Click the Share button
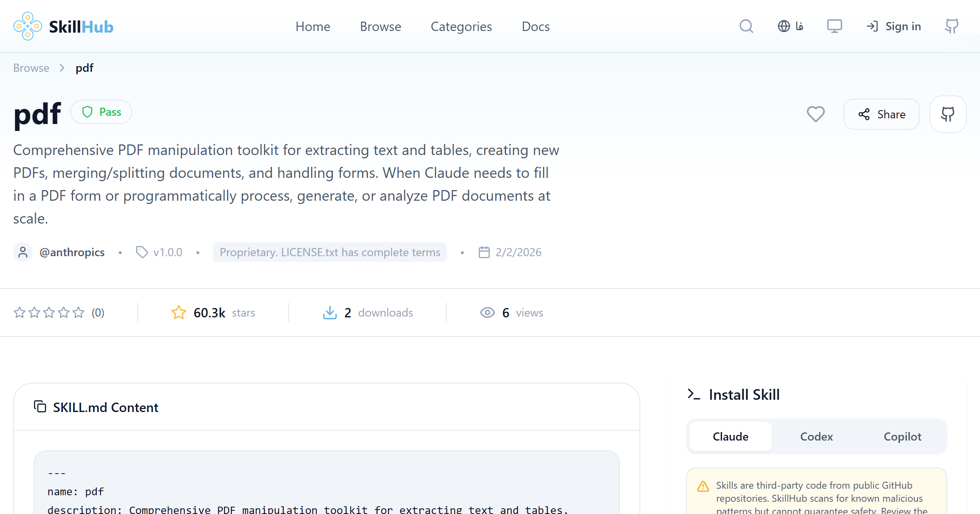The image size is (980, 514). click(x=882, y=114)
